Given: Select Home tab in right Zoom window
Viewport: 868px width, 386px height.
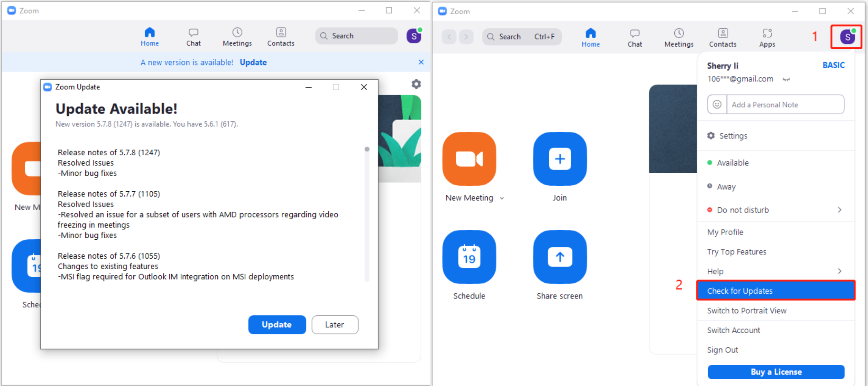Looking at the screenshot, I should click(591, 38).
